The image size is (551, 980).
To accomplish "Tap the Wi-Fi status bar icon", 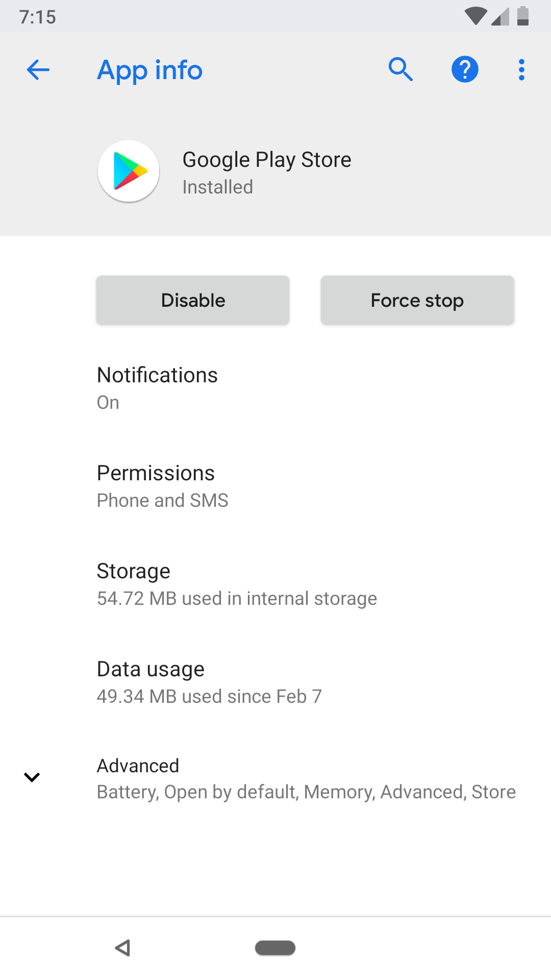I will 475,16.
